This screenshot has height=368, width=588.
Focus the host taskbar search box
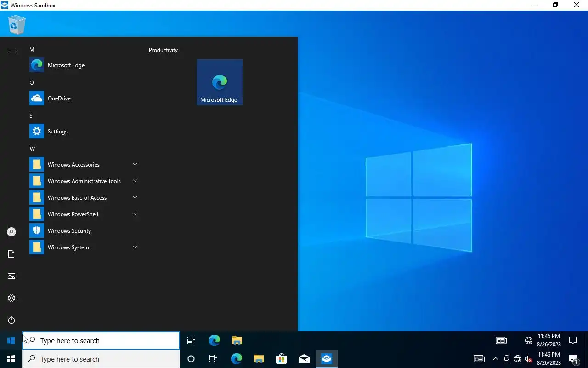101,359
